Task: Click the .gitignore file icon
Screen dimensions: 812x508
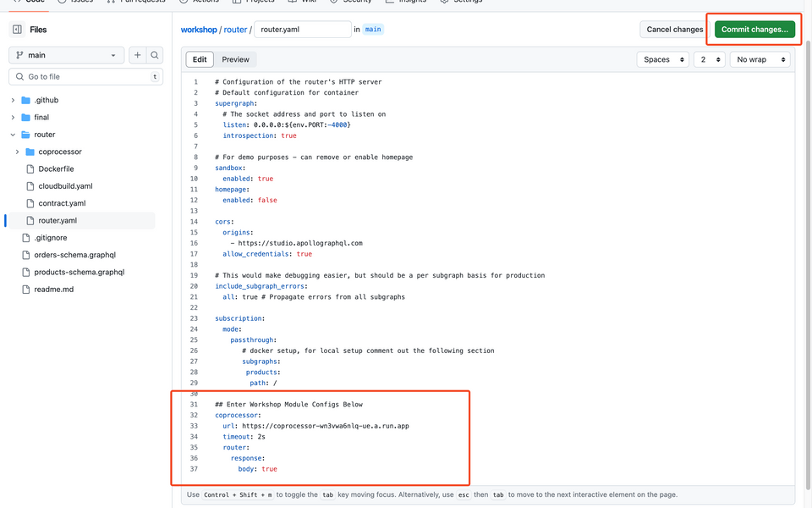Action: pyautogui.click(x=26, y=237)
